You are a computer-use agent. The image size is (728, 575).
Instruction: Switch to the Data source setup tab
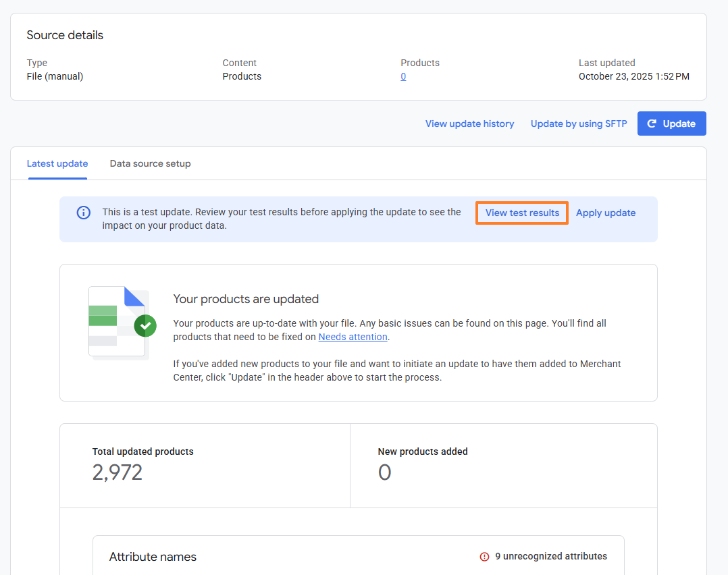tap(150, 163)
